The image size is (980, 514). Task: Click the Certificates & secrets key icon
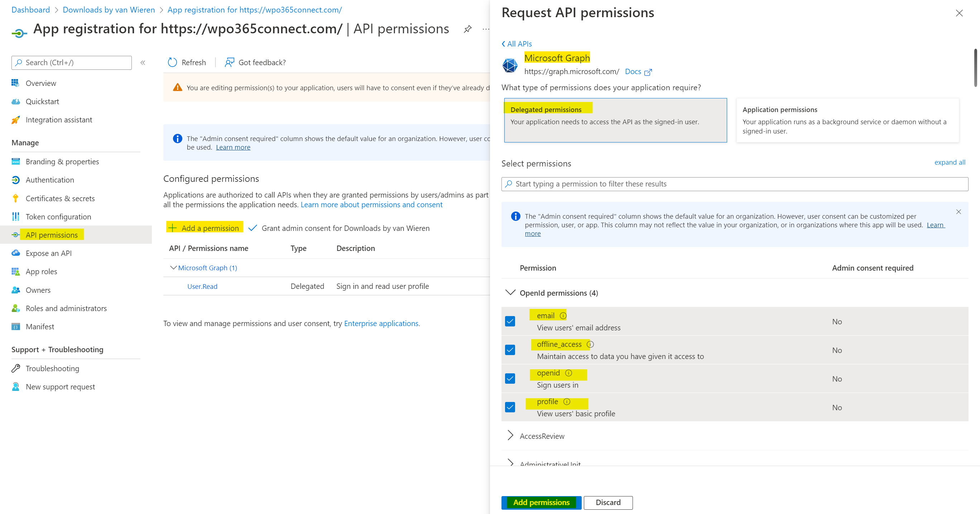[x=15, y=198]
